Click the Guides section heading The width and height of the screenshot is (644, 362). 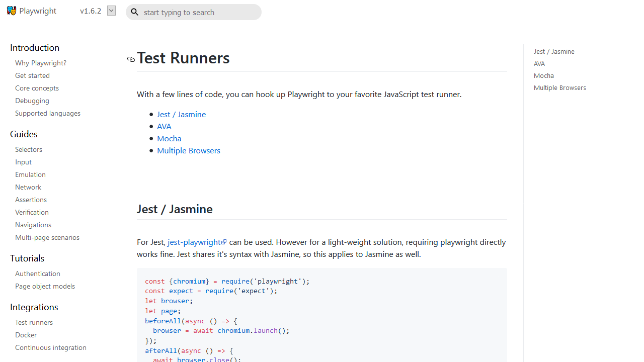tap(24, 134)
